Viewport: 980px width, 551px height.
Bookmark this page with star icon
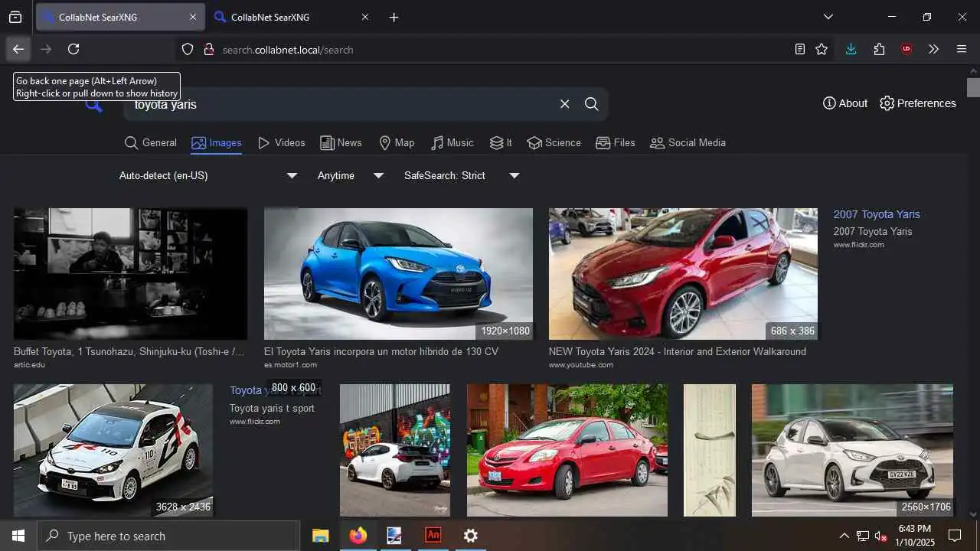(x=822, y=49)
